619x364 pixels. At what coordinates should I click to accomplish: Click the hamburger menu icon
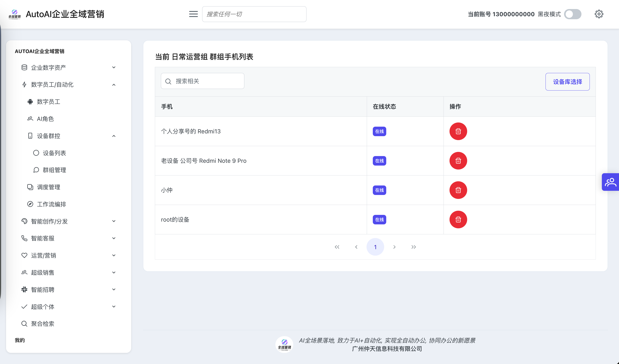pyautogui.click(x=193, y=14)
